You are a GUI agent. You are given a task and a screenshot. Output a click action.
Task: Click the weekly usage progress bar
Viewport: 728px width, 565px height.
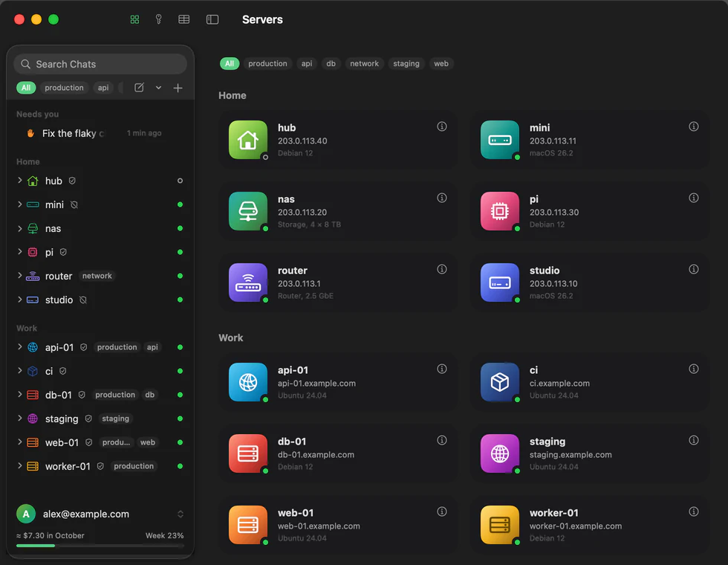tap(100, 546)
